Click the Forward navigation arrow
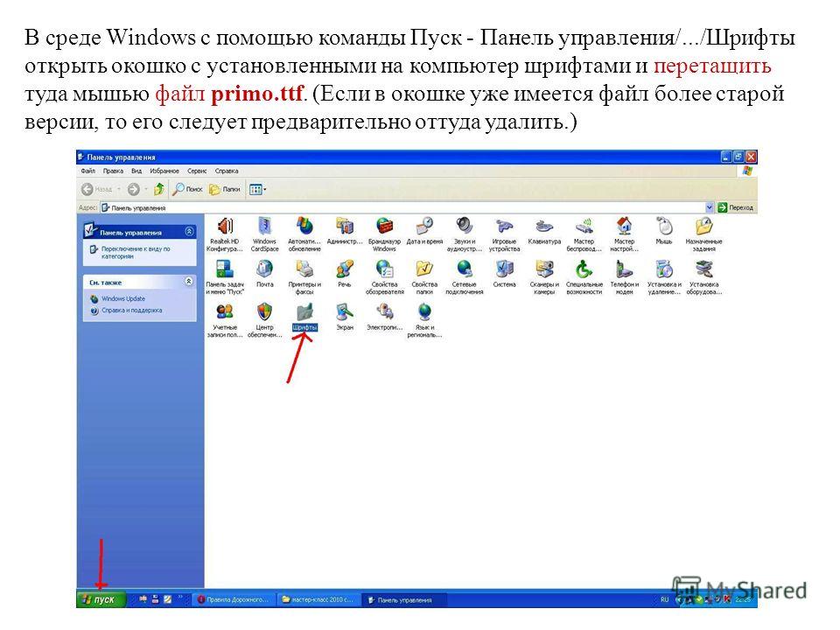This screenshot has height=630, width=840. coord(133,189)
